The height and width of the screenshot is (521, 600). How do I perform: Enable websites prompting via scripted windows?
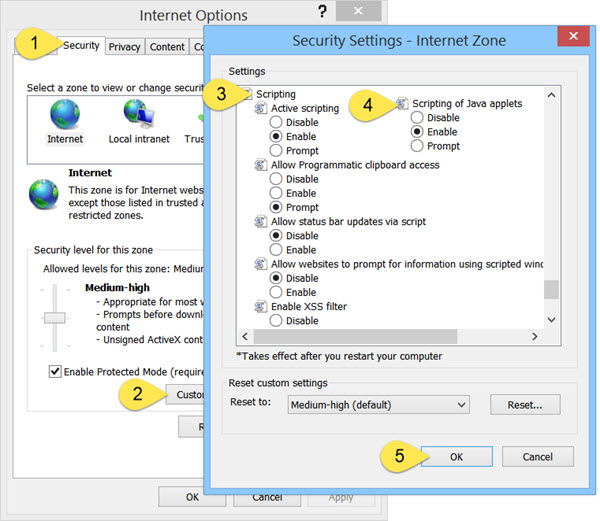tap(276, 292)
